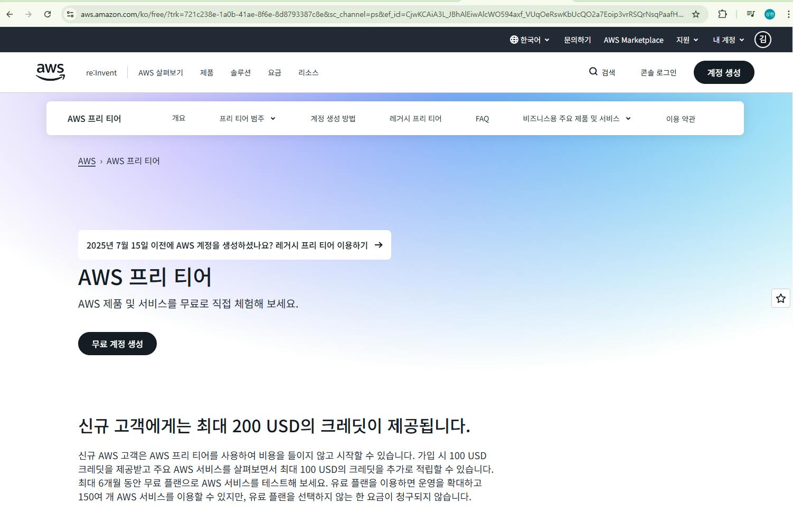This screenshot has width=793, height=532.
Task: Reload the page with the refresh icon
Action: tap(48, 14)
